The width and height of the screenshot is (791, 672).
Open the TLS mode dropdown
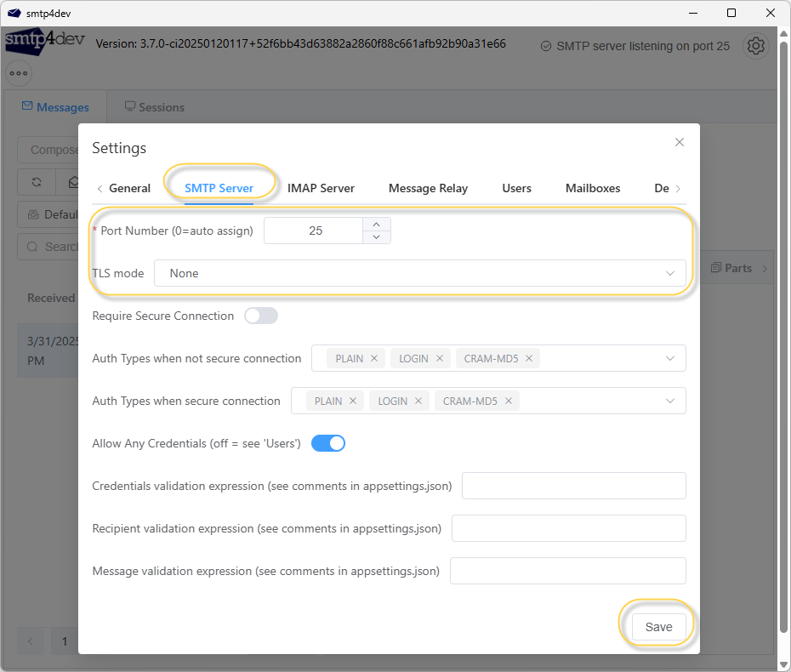pyautogui.click(x=419, y=273)
